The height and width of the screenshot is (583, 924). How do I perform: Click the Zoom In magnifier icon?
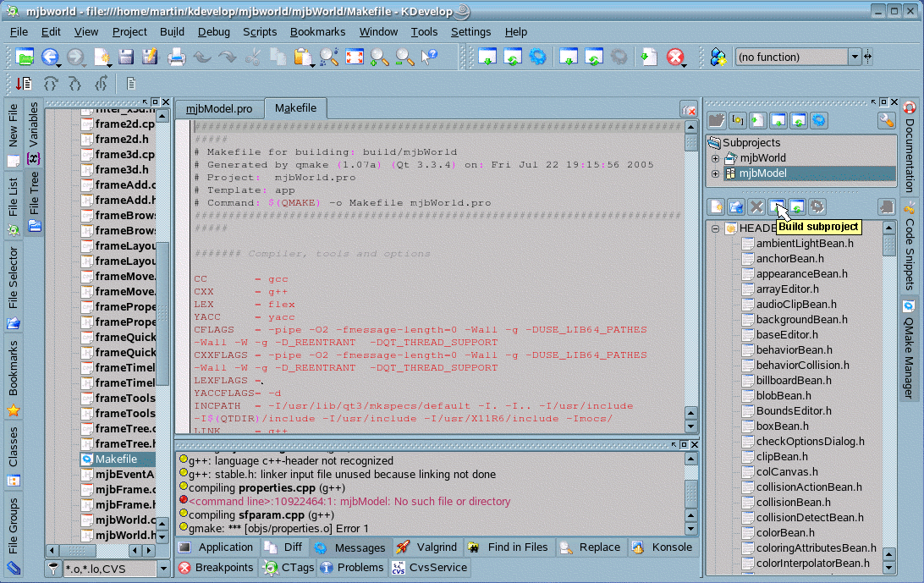pos(379,57)
